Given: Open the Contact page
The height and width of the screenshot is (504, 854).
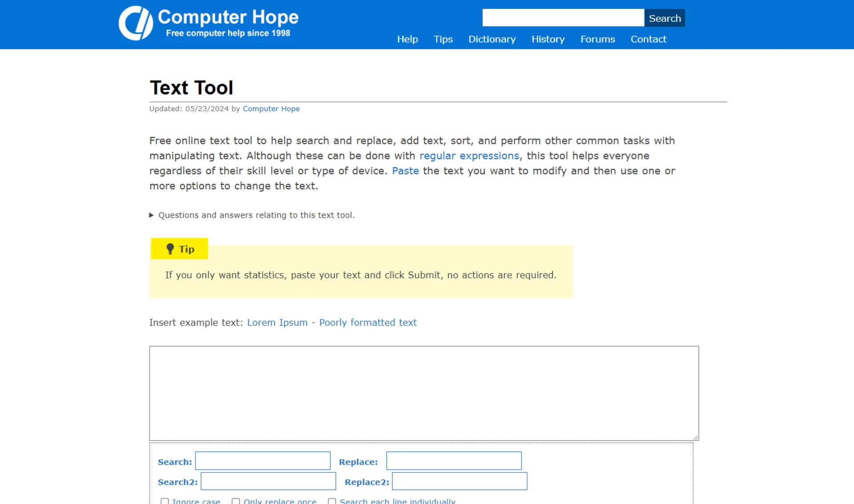Looking at the screenshot, I should (x=648, y=39).
